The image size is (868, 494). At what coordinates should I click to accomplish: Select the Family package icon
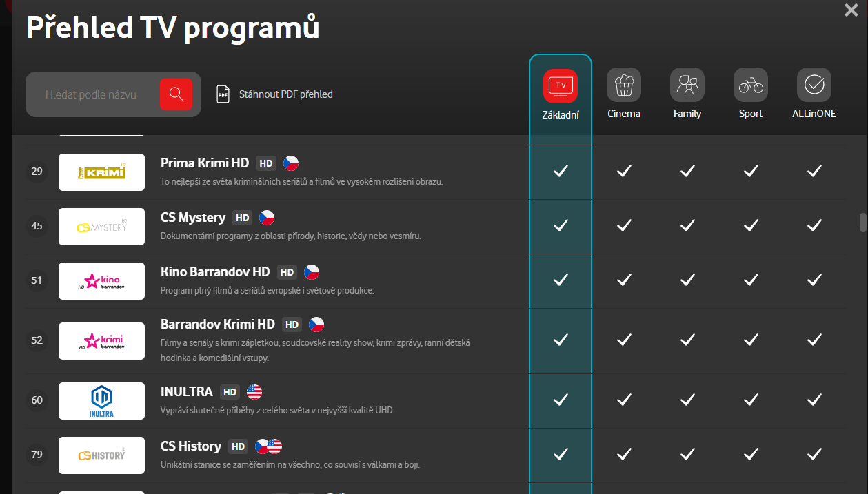[x=687, y=85]
